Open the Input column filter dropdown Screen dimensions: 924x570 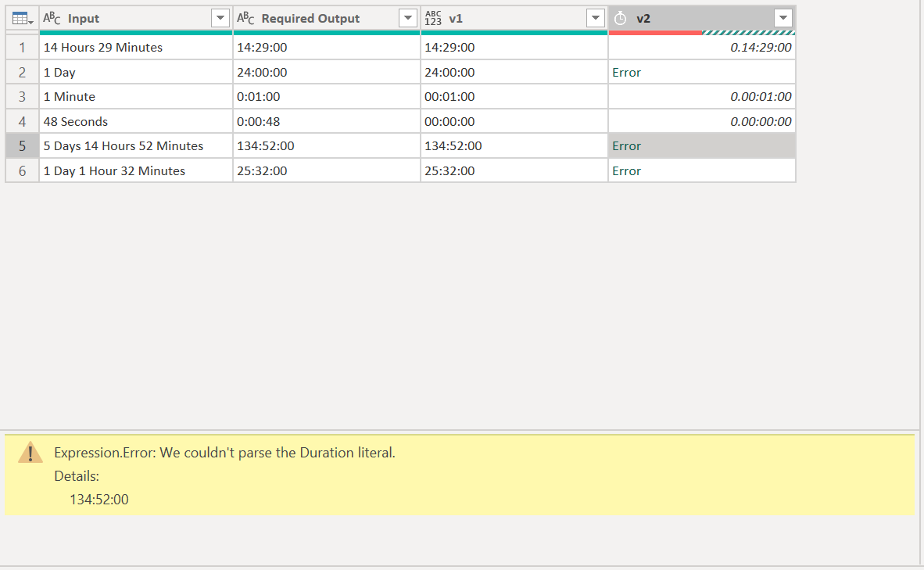[x=220, y=18]
